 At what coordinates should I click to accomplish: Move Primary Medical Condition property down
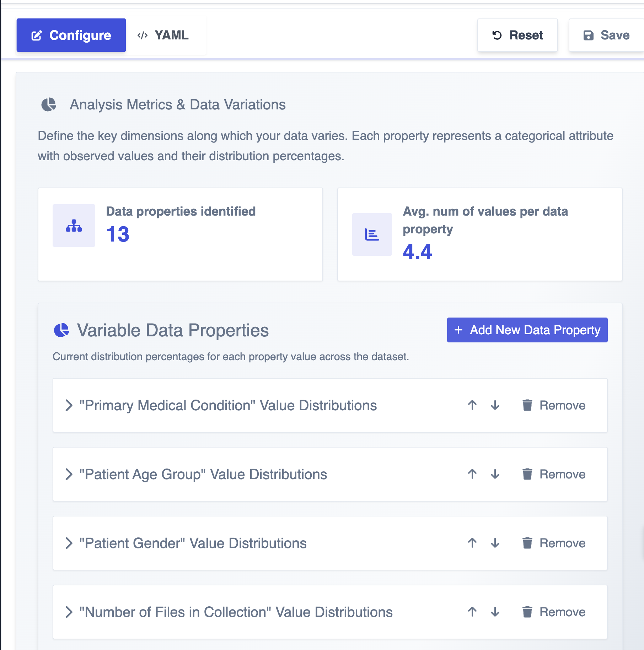[495, 405]
